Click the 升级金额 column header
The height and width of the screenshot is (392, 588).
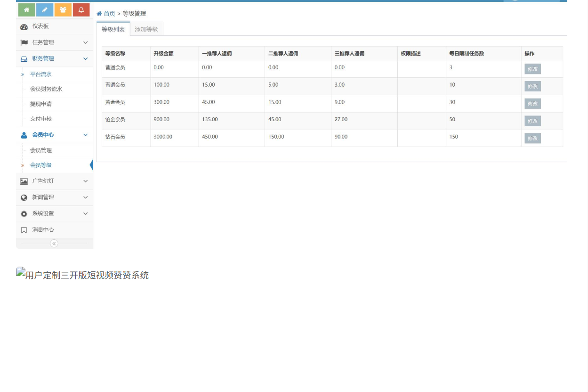pos(175,54)
